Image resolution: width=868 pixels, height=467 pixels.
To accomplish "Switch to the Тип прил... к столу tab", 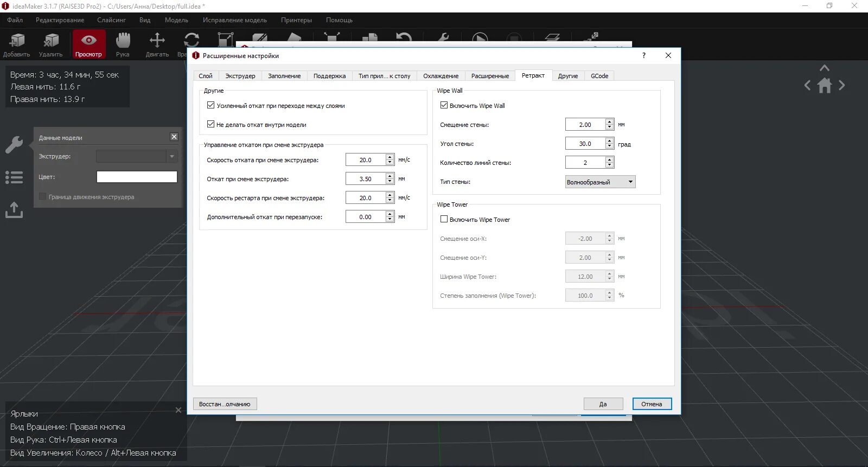I will [384, 76].
